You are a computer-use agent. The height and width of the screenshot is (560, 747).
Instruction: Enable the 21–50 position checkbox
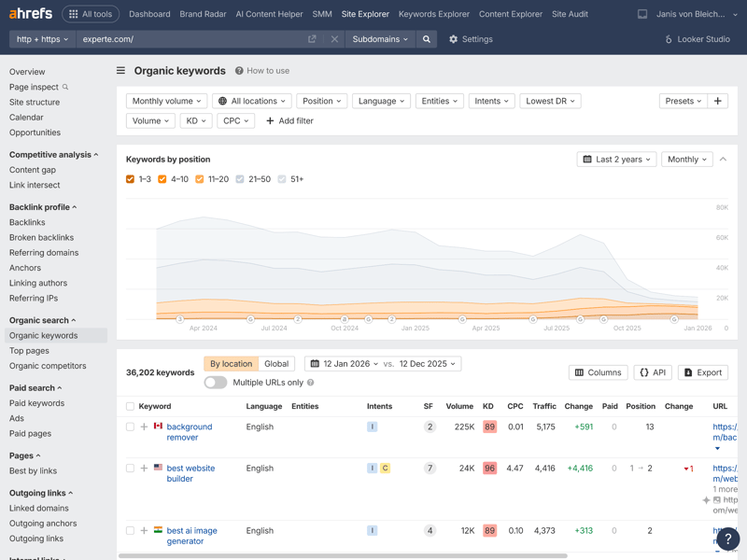click(240, 179)
